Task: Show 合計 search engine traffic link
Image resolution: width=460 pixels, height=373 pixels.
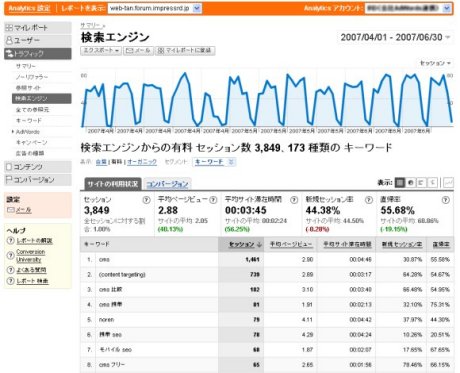Action: click(x=101, y=162)
